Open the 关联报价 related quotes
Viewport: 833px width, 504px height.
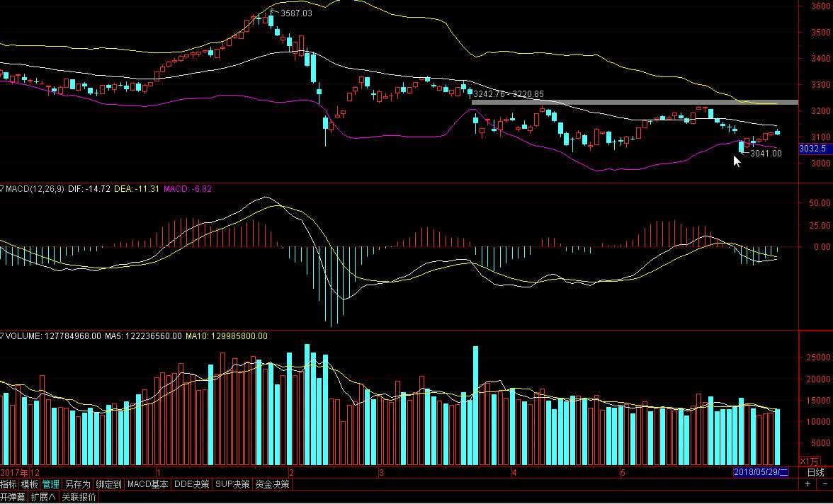[77, 497]
